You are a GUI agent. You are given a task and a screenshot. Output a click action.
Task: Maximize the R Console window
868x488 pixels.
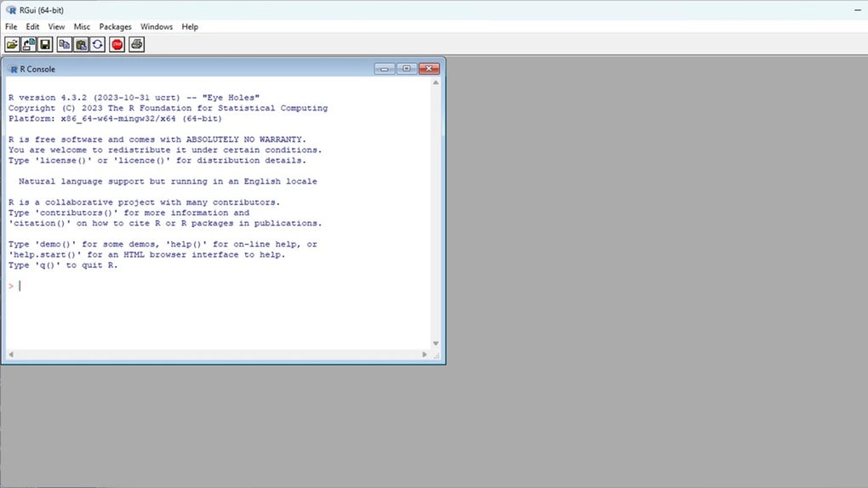pos(406,69)
